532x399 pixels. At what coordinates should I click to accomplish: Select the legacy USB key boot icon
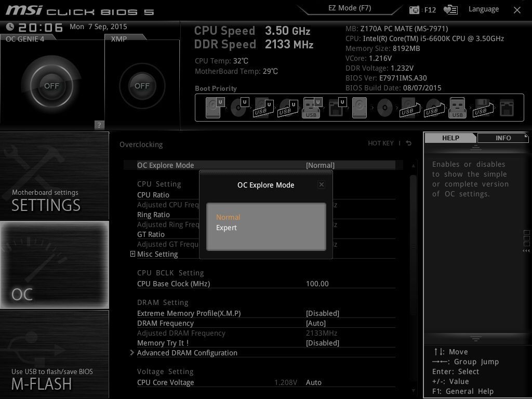coord(457,108)
